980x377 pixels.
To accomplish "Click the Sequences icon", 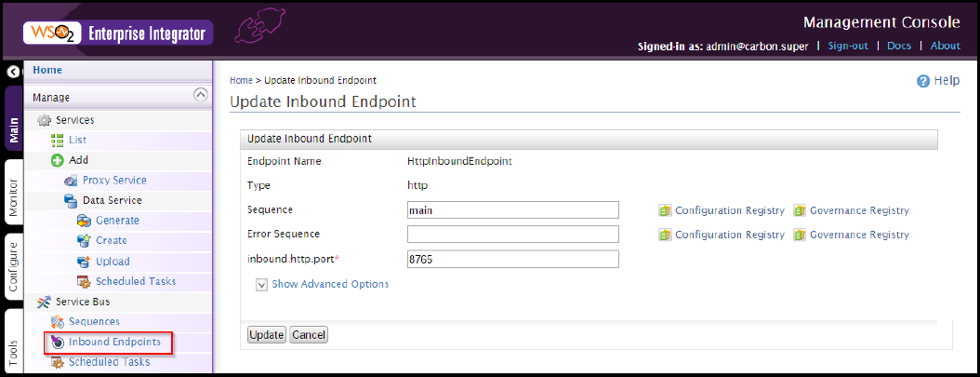I will 58,322.
